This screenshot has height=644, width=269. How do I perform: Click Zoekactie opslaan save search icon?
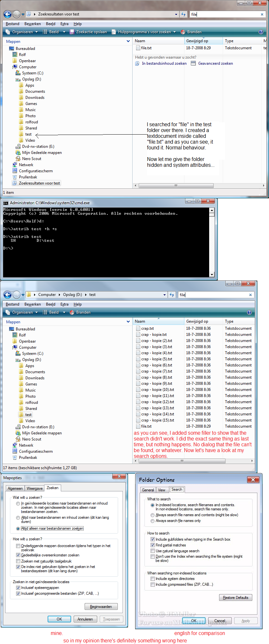pyautogui.click(x=72, y=32)
